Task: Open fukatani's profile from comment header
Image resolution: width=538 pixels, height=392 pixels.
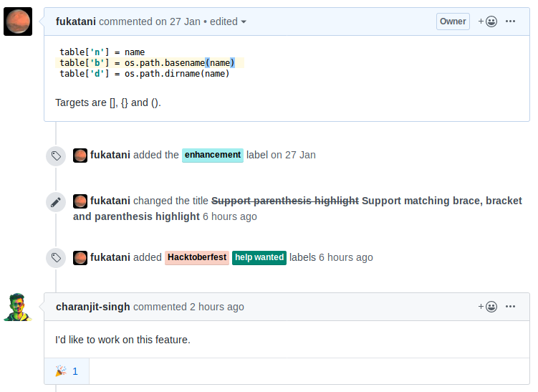Action: 76,21
